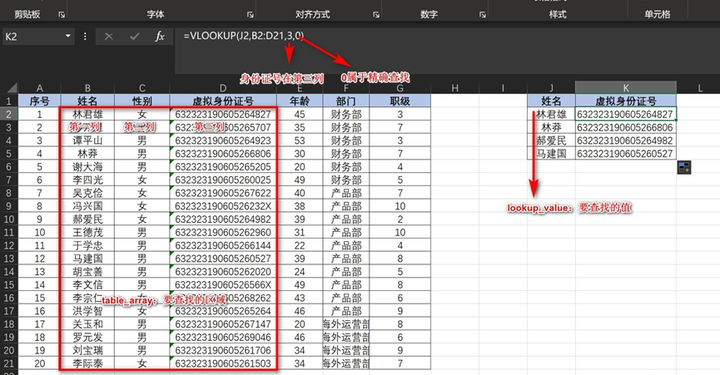Open Font group dialog launcher
This screenshot has height=375, width=720.
pos(250,15)
